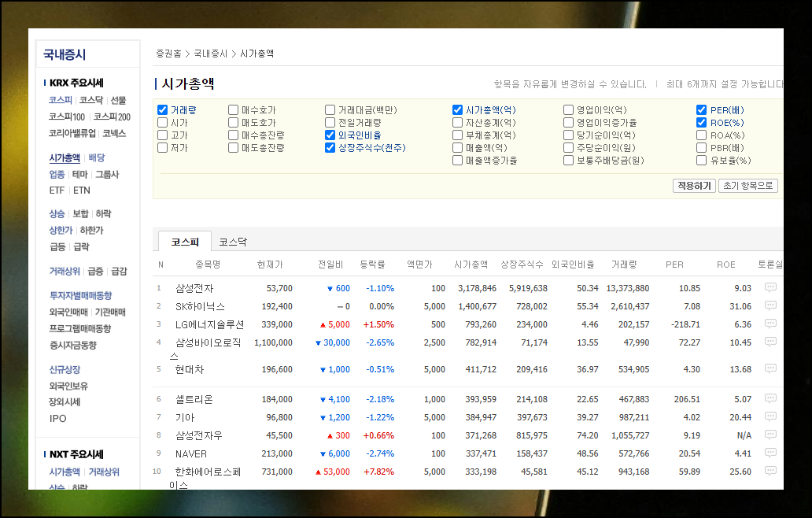The image size is (812, 518).
Task: Open LG에너지솔루션 stock link
Action: click(x=210, y=324)
